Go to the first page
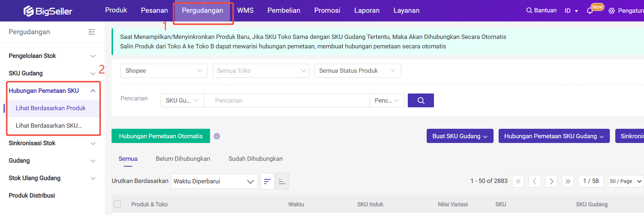 click(518, 181)
